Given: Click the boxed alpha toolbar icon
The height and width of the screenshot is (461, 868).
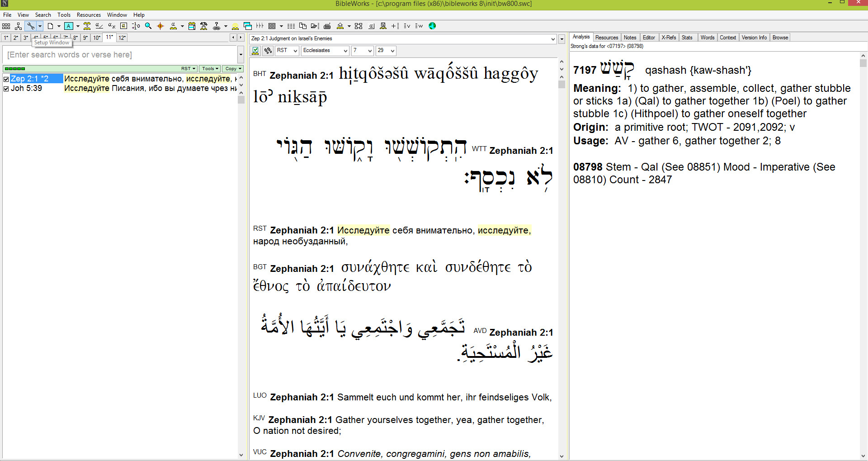Looking at the screenshot, I should point(123,26).
